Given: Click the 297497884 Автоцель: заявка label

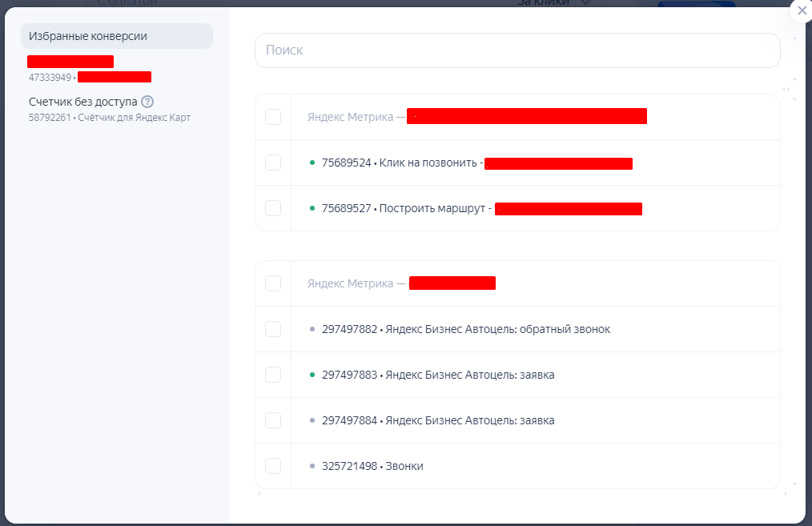Looking at the screenshot, I should pyautogui.click(x=438, y=420).
